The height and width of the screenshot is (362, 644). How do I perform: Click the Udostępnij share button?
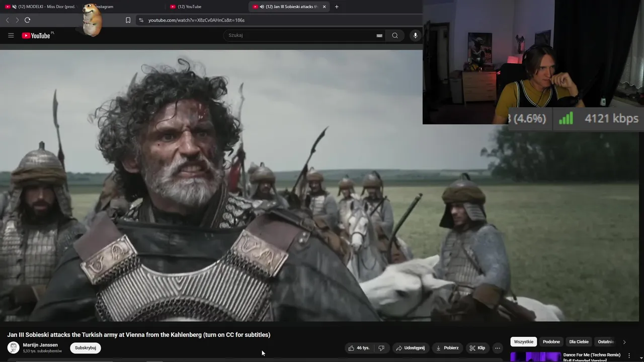click(x=410, y=348)
